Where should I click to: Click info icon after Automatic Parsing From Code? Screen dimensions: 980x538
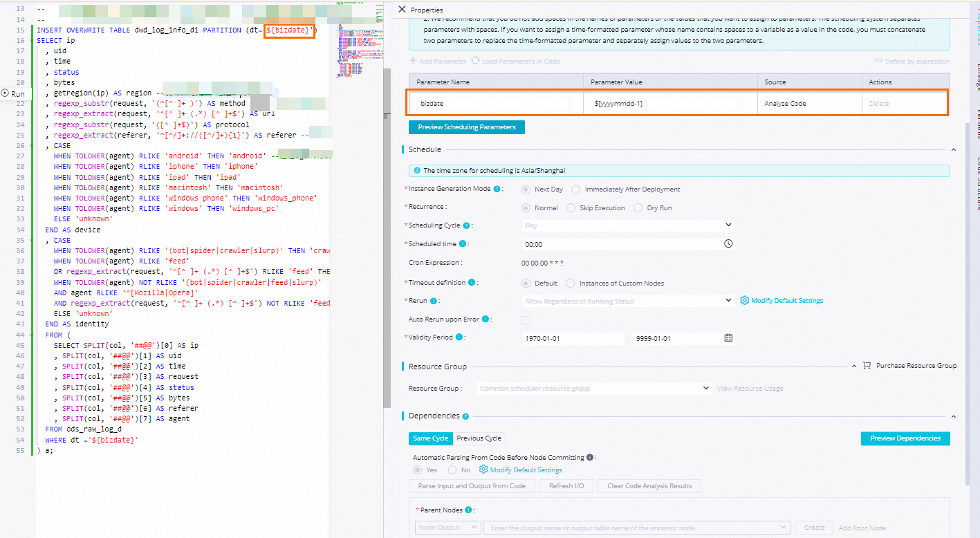(590, 457)
